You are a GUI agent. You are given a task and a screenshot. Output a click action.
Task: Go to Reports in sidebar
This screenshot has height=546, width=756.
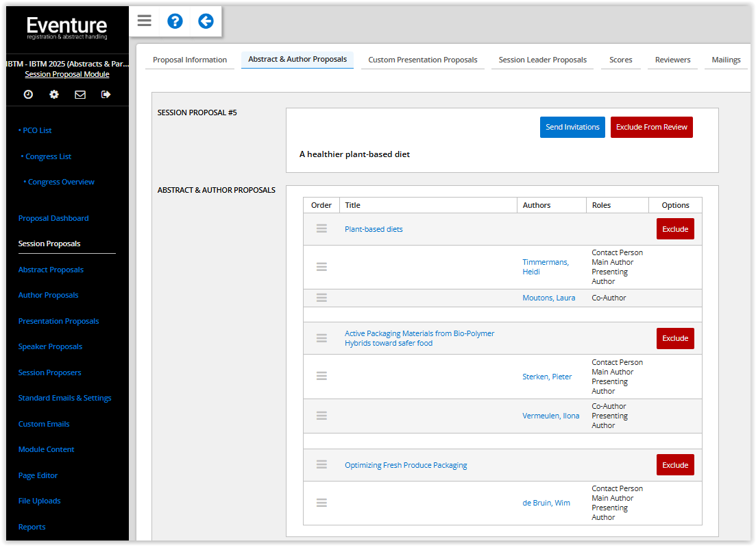(x=32, y=527)
